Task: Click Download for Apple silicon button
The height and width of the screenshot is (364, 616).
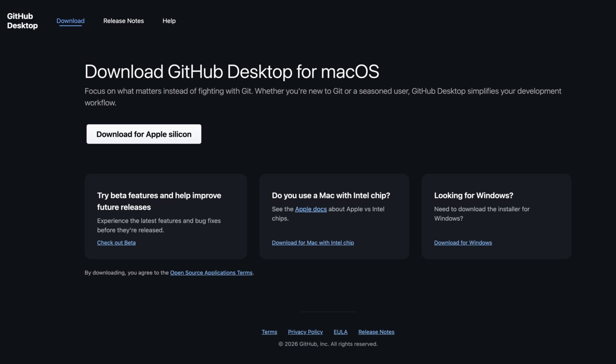Action: click(x=144, y=134)
